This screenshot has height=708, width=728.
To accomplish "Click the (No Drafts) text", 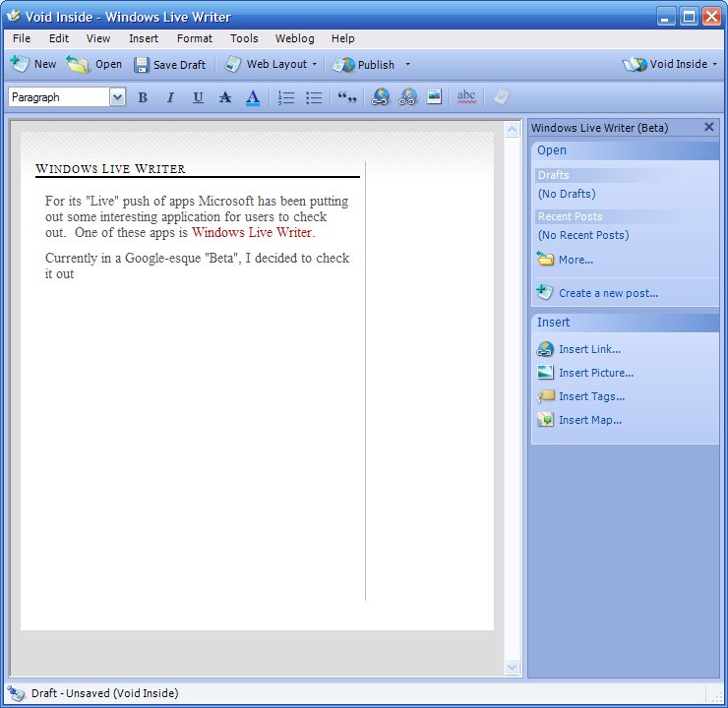I will point(567,194).
